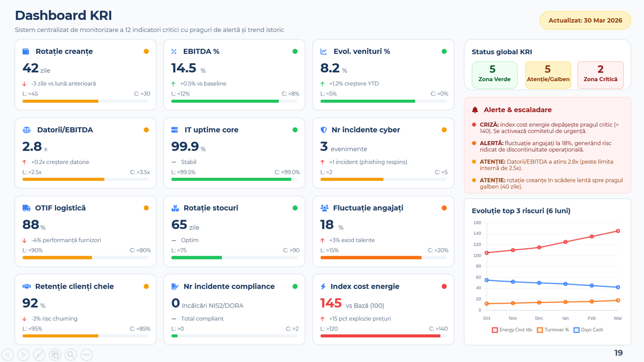Viewport: 644px width, 362px height.
Task: Toggle Energy Cost Idx legend swatch
Action: [495, 330]
